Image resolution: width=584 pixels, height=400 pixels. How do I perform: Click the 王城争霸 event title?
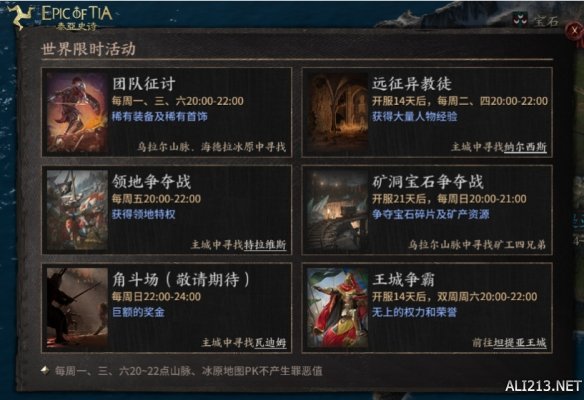(x=403, y=279)
